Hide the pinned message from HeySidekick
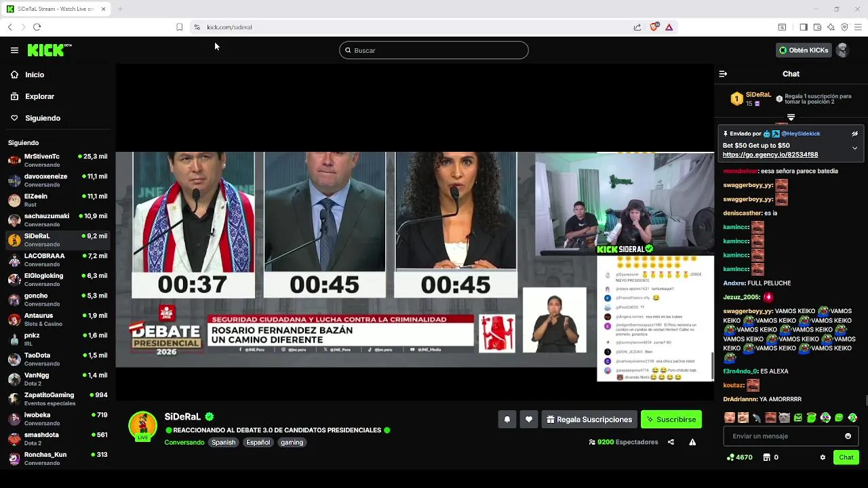The height and width of the screenshot is (488, 868). tap(854, 134)
